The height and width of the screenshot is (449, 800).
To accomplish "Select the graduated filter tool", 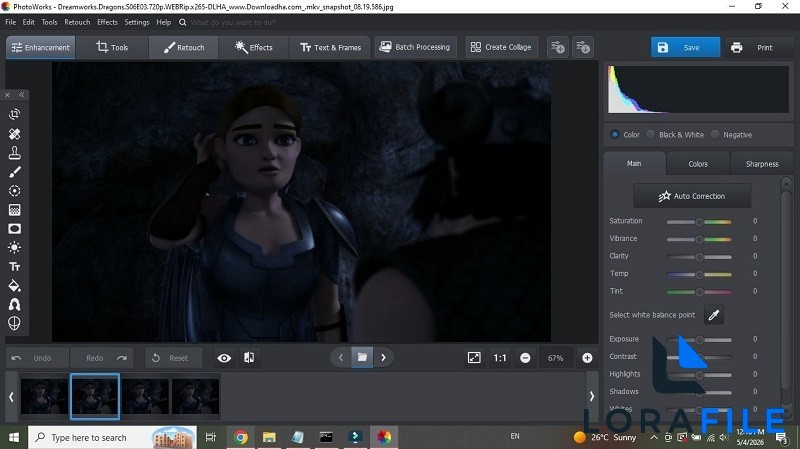I will pyautogui.click(x=14, y=210).
